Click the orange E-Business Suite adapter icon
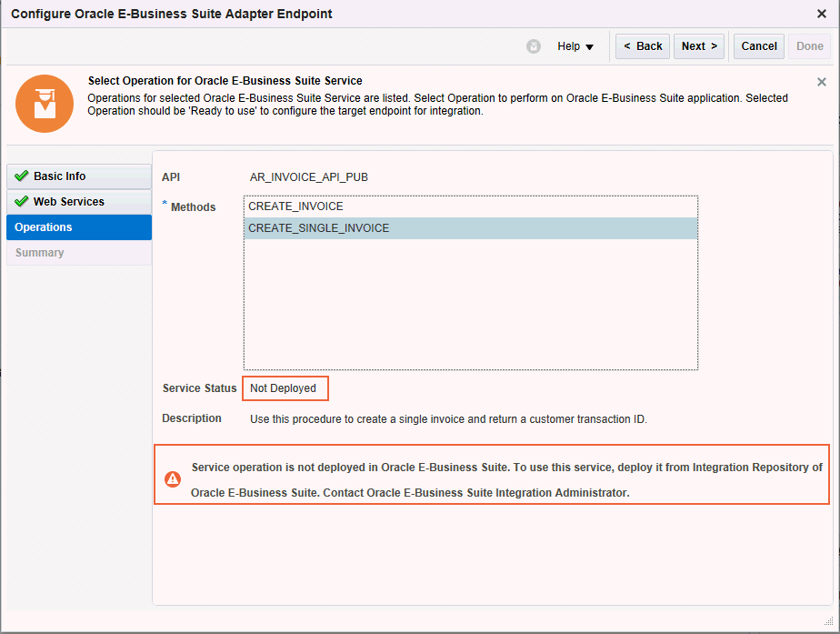Viewport: 840px width, 634px height. pyautogui.click(x=45, y=104)
